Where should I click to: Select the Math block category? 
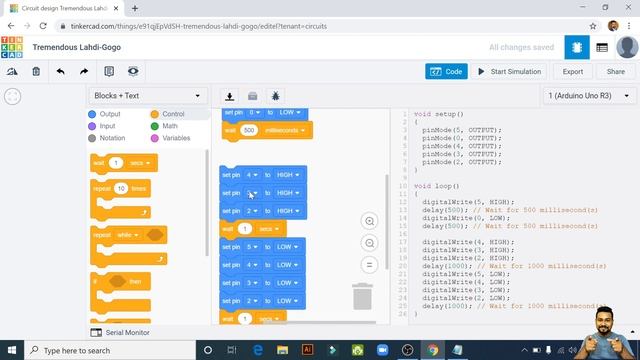(x=164, y=126)
